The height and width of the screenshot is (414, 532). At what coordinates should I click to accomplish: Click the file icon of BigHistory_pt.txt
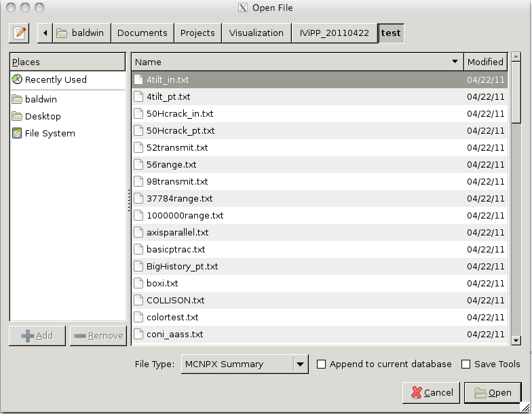138,266
